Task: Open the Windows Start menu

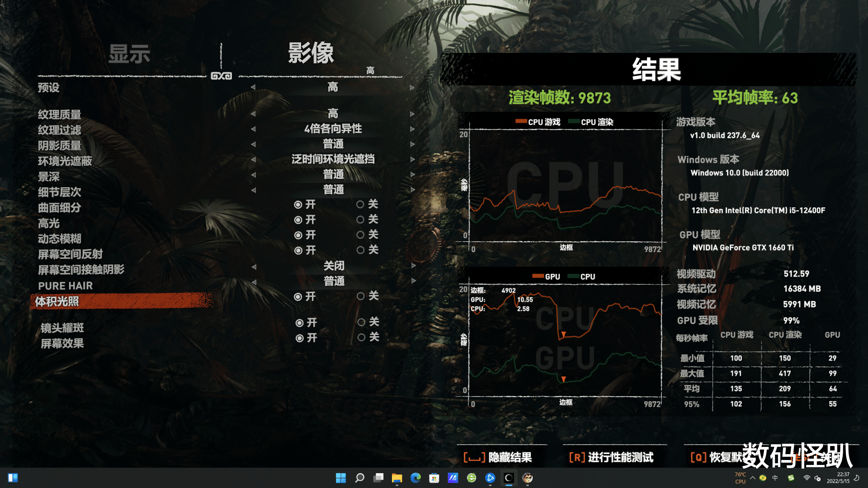Action: [x=341, y=478]
